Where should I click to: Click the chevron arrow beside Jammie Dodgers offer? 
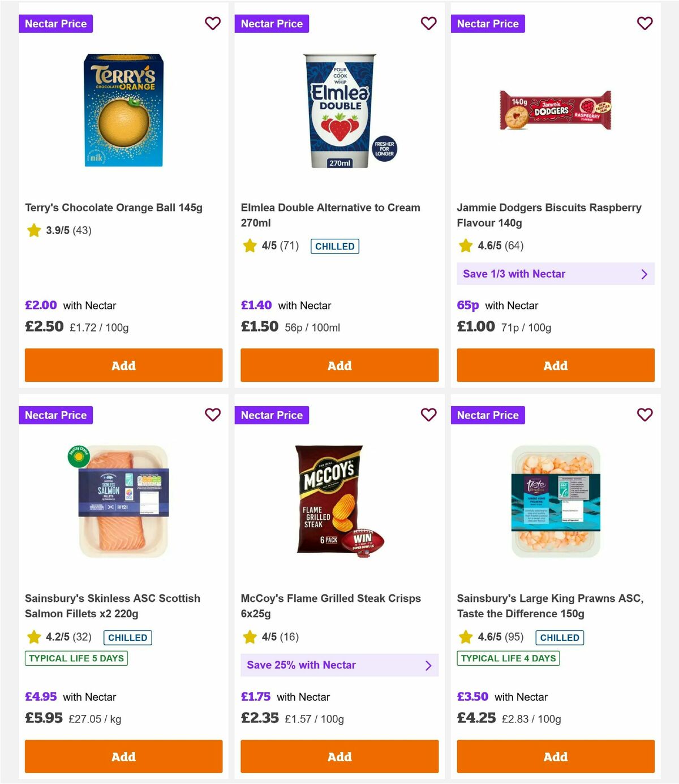click(644, 274)
